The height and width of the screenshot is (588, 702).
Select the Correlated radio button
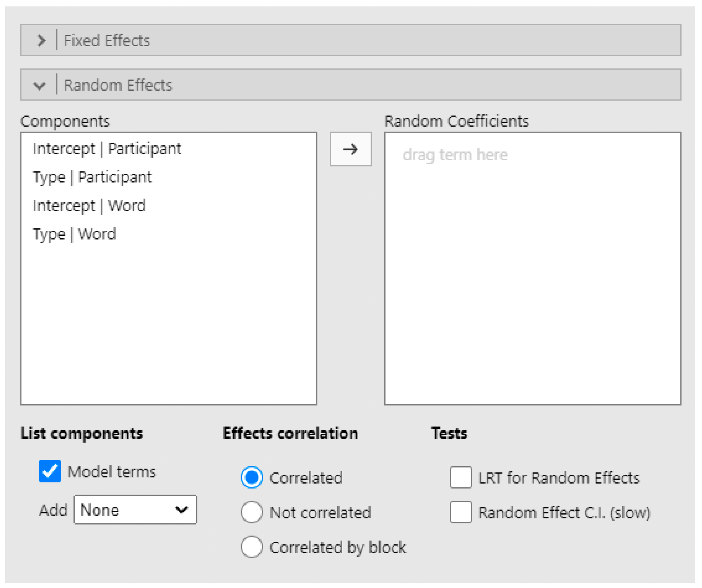252,478
